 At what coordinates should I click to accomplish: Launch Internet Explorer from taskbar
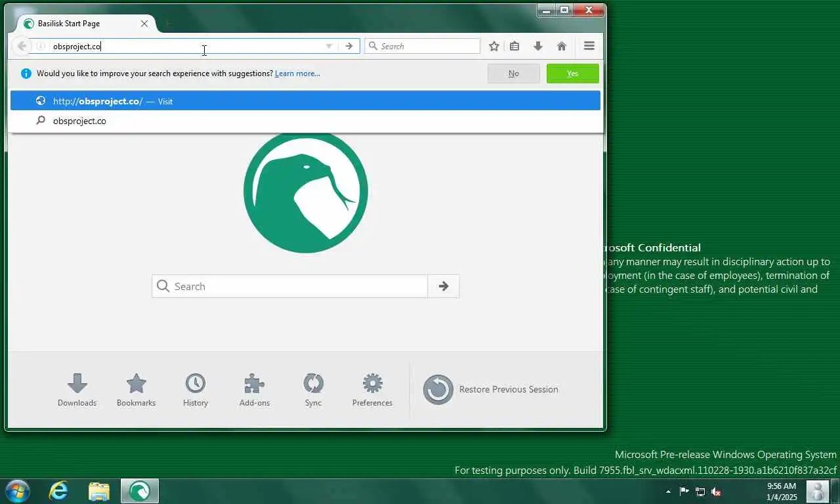coord(59,491)
